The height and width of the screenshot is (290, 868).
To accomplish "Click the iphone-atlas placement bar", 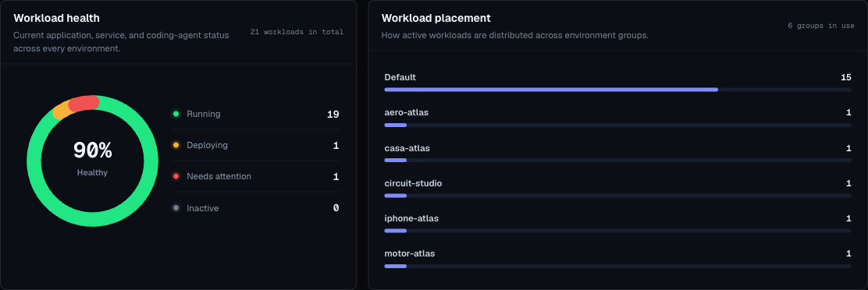I will [617, 231].
